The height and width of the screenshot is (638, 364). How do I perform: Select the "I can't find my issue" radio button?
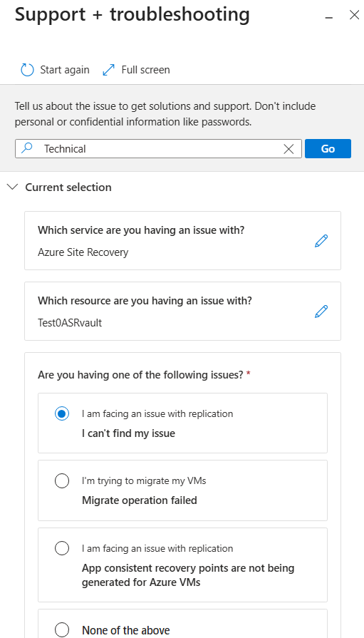point(62,413)
